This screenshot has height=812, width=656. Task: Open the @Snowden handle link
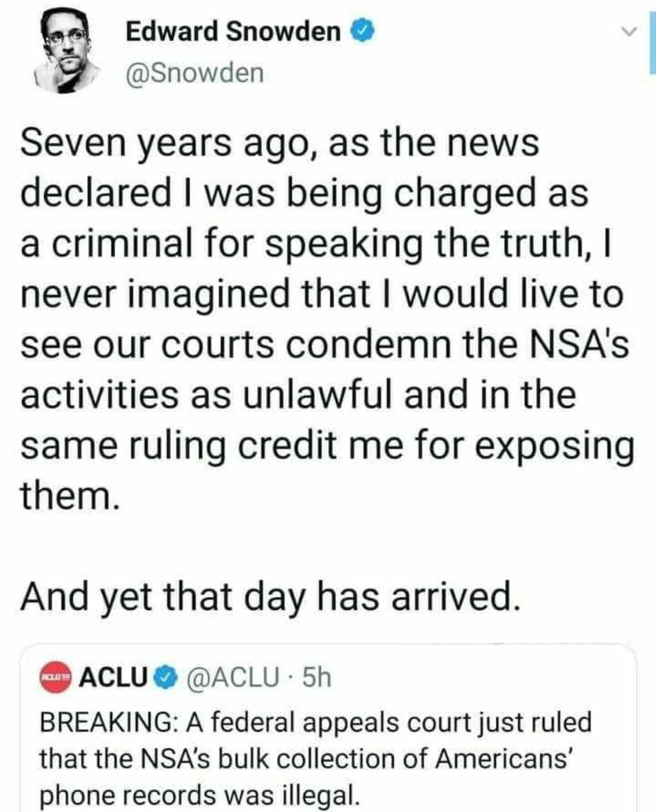195,73
